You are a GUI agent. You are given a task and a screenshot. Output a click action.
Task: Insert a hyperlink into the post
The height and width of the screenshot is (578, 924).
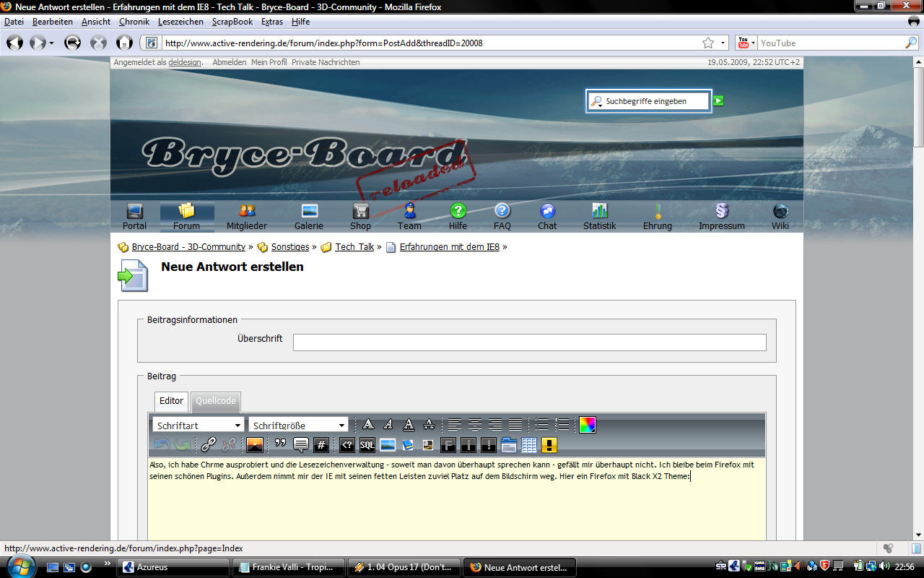pyautogui.click(x=209, y=445)
